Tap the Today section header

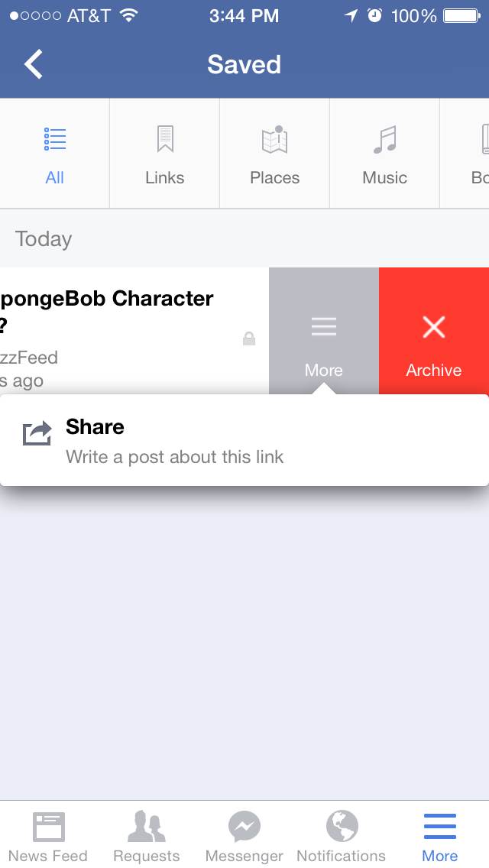coord(44,238)
